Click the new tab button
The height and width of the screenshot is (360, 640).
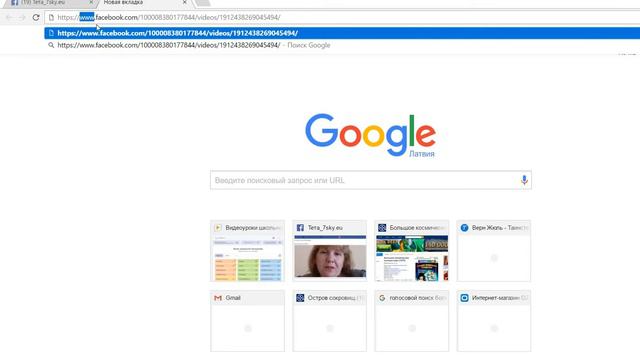pyautogui.click(x=202, y=2)
